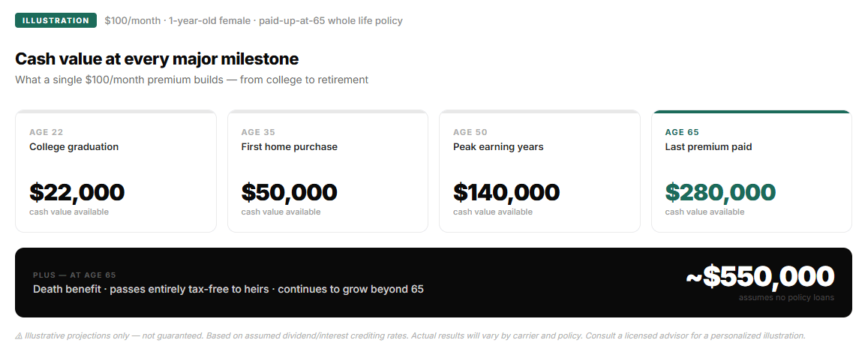
Task: Select the College graduation milestone title
Action: coord(74,147)
